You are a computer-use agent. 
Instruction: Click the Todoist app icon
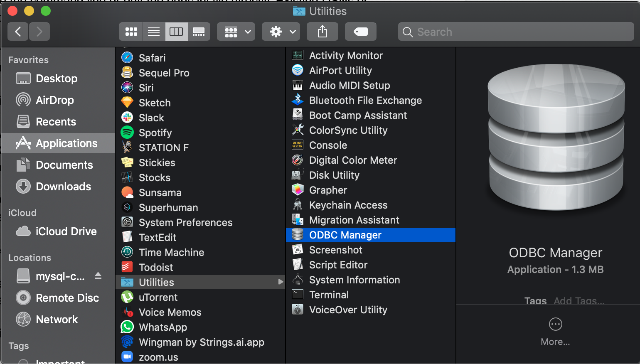[127, 267]
